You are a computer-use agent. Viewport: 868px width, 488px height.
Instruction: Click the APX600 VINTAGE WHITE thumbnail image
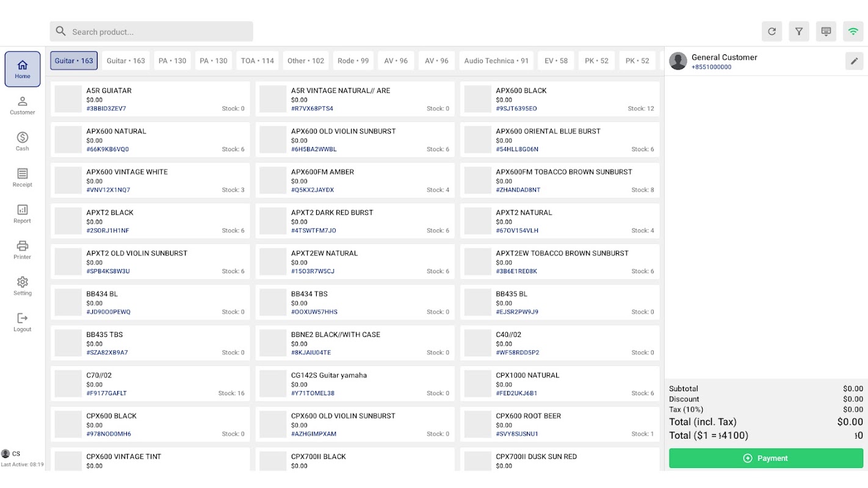68,181
